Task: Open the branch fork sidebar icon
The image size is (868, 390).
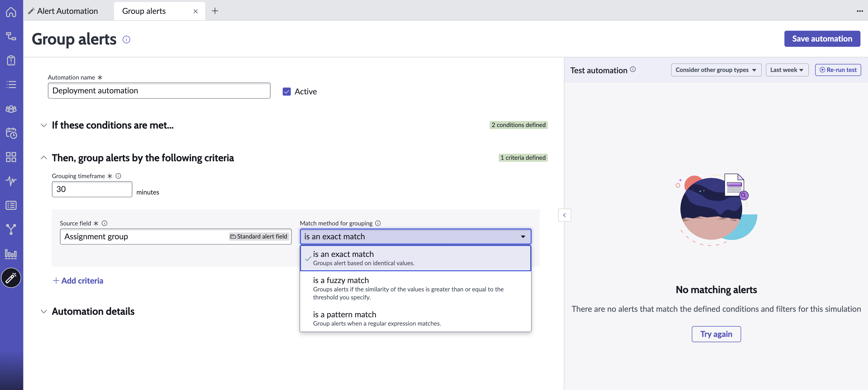Action: tap(11, 229)
